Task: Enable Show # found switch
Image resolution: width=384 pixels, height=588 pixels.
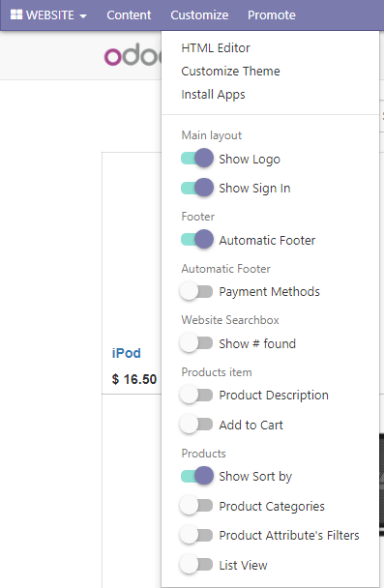Action: [x=196, y=342]
